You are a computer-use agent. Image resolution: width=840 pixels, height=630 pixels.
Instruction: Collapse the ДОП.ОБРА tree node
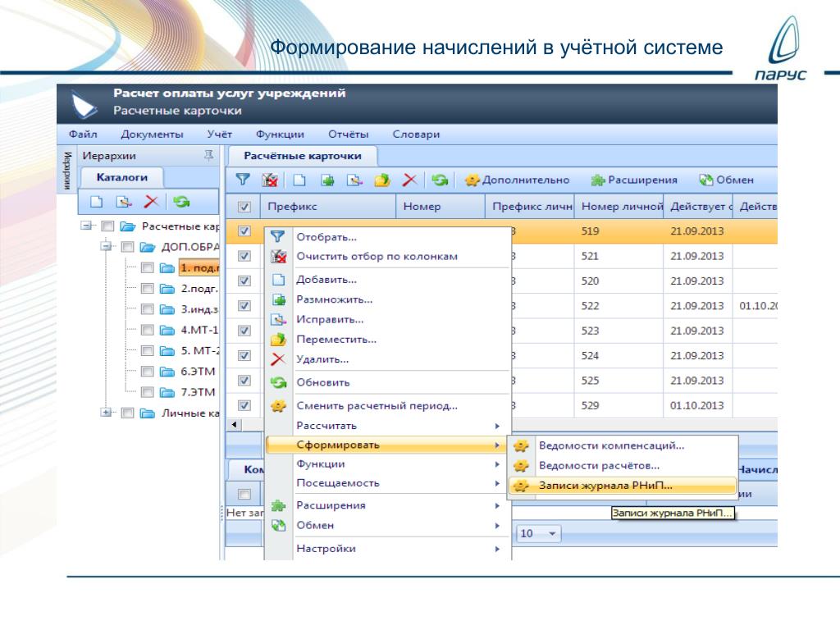pyautogui.click(x=106, y=246)
